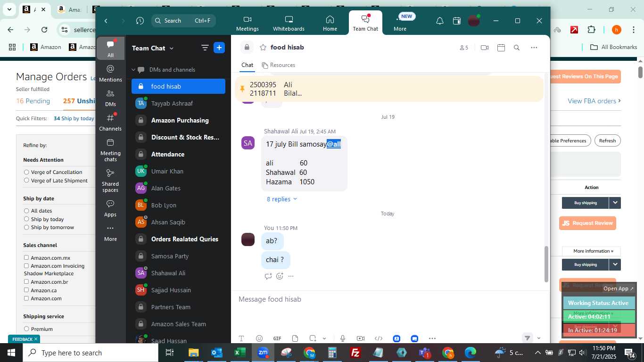Open Mentions in the left sidebar
Viewport: 644px width, 362px height.
point(110,73)
